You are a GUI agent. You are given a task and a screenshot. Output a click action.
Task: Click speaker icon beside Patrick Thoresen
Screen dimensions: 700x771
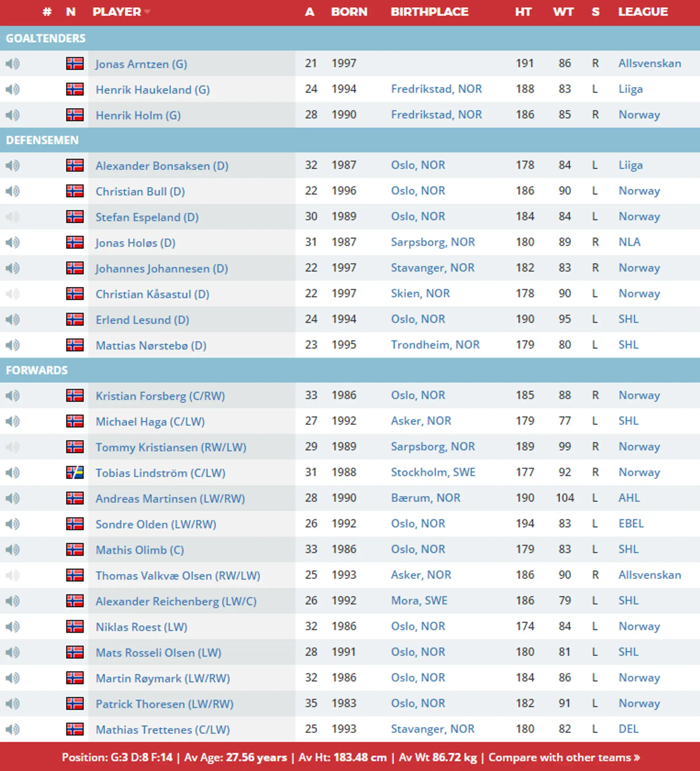(12, 703)
